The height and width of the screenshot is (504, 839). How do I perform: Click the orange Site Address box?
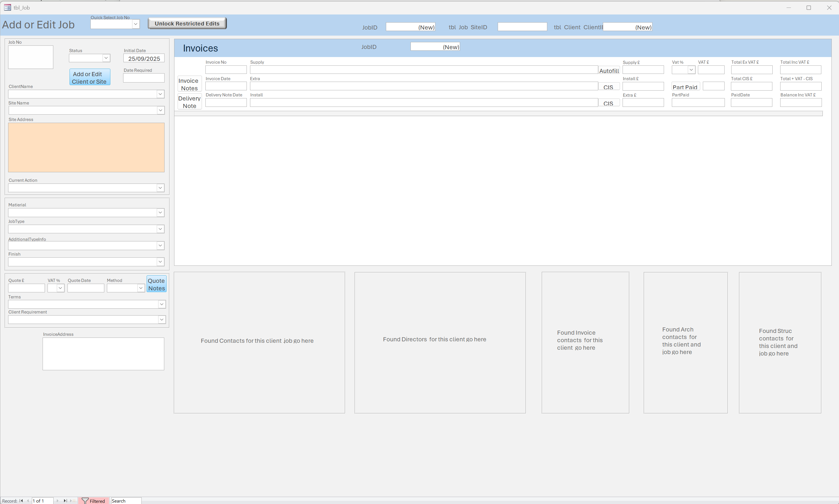point(86,147)
